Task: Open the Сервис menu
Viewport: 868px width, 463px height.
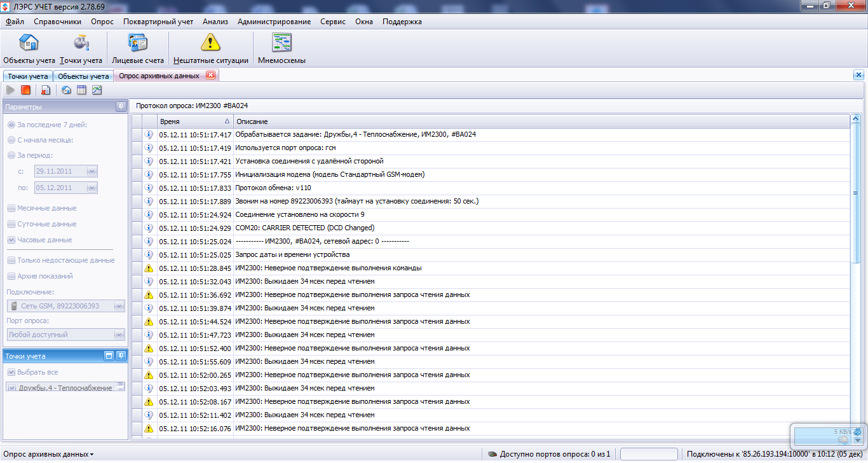Action: [333, 22]
